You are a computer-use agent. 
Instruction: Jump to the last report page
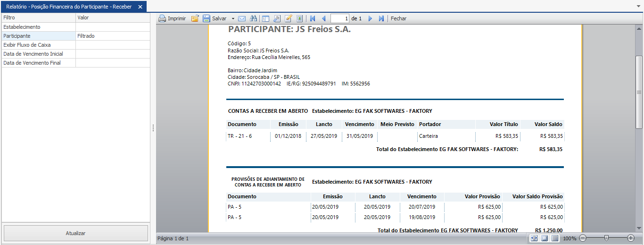point(381,18)
